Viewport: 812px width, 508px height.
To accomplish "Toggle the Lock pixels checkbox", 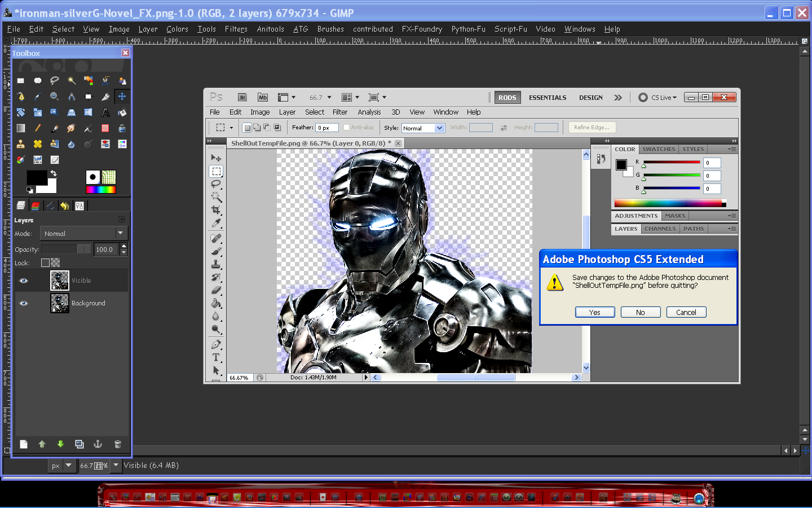I will [x=45, y=262].
